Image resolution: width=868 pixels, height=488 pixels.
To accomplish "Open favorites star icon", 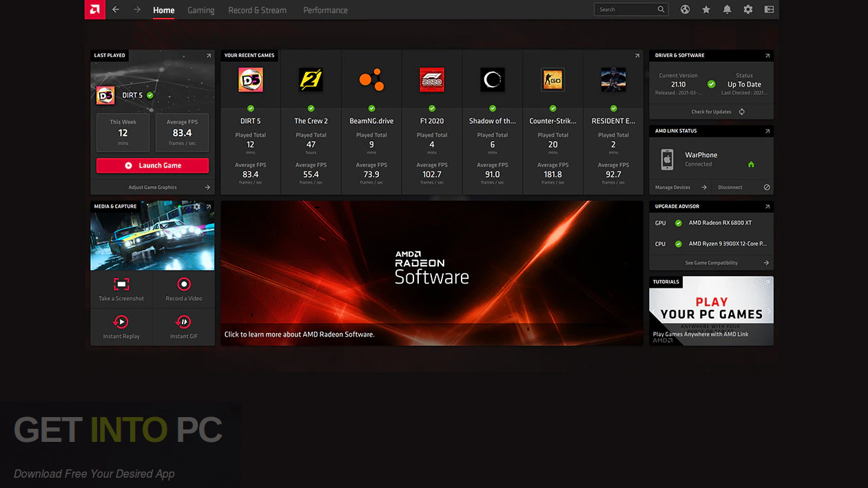I will pos(706,10).
